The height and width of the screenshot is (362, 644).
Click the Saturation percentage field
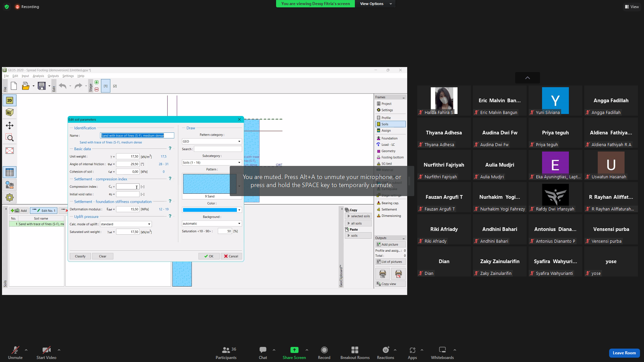225,231
